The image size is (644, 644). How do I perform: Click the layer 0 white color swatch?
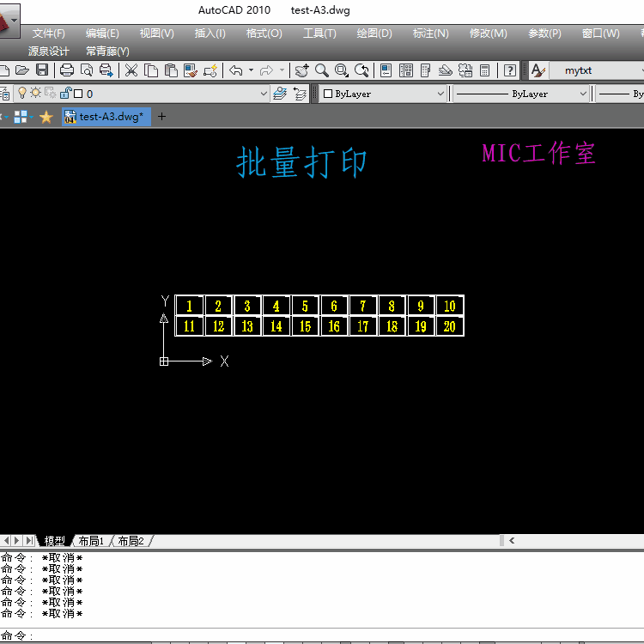[78, 94]
